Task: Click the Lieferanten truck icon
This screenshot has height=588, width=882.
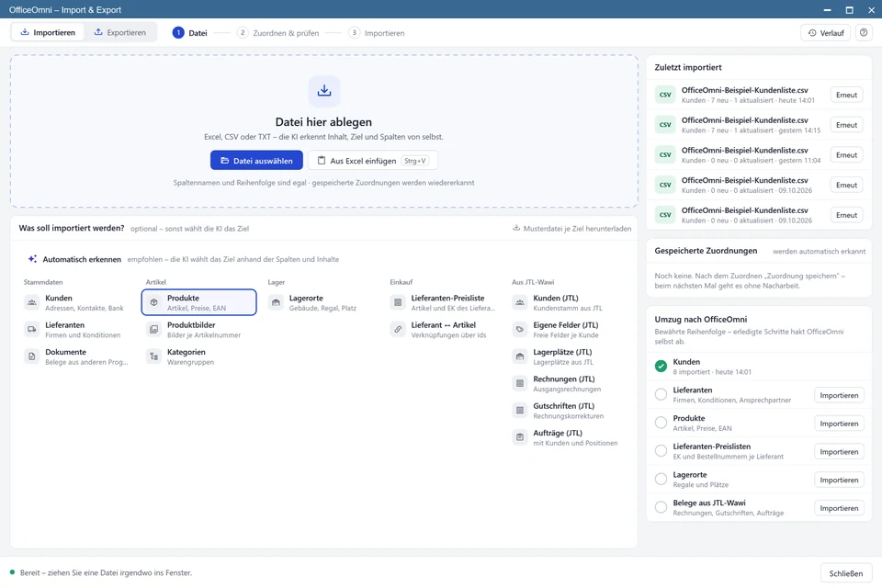Action: 32,330
